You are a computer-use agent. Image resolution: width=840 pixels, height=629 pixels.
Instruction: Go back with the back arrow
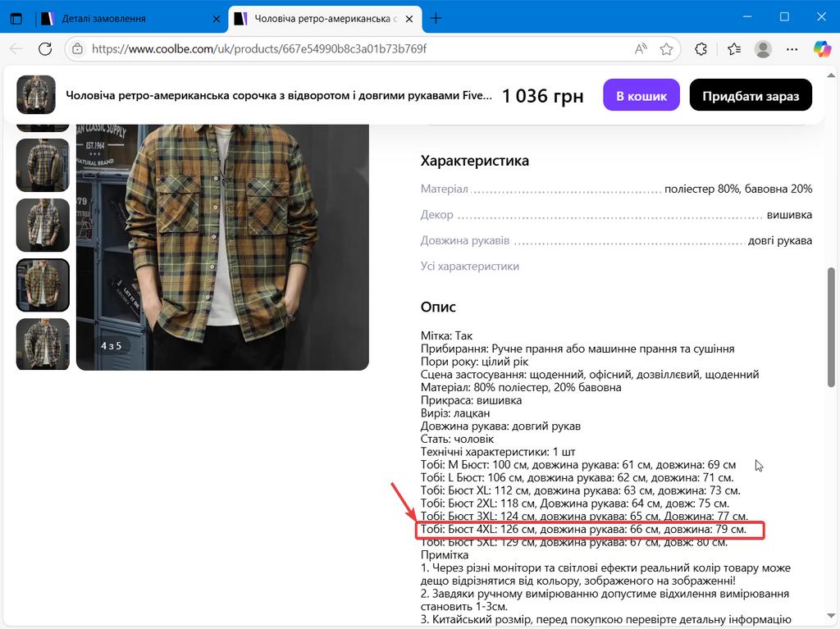[x=16, y=49]
